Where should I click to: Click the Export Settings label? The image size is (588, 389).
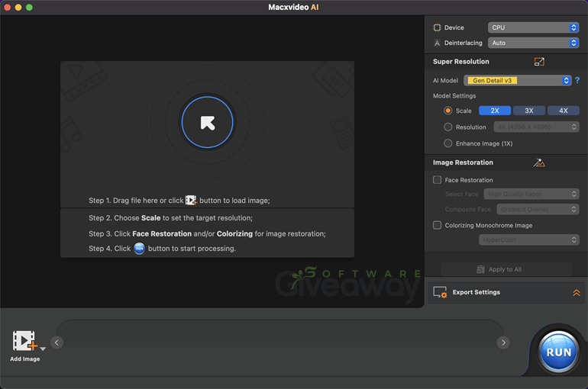coord(477,292)
